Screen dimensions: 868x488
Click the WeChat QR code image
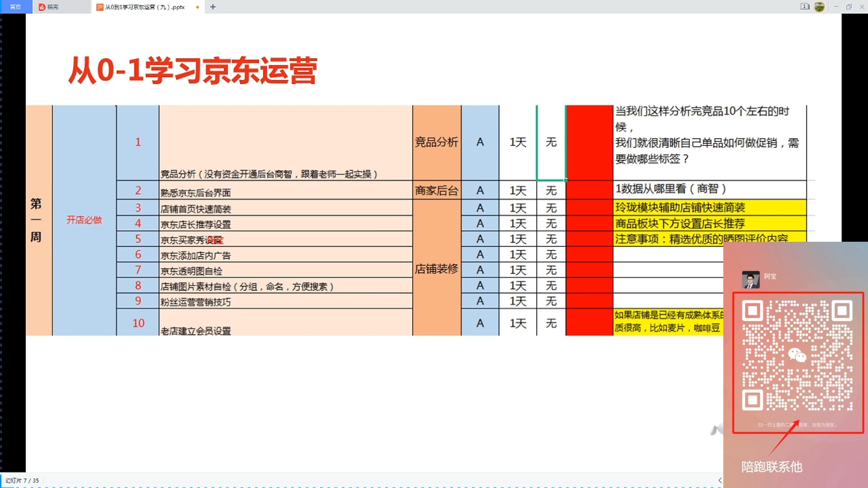click(x=797, y=356)
